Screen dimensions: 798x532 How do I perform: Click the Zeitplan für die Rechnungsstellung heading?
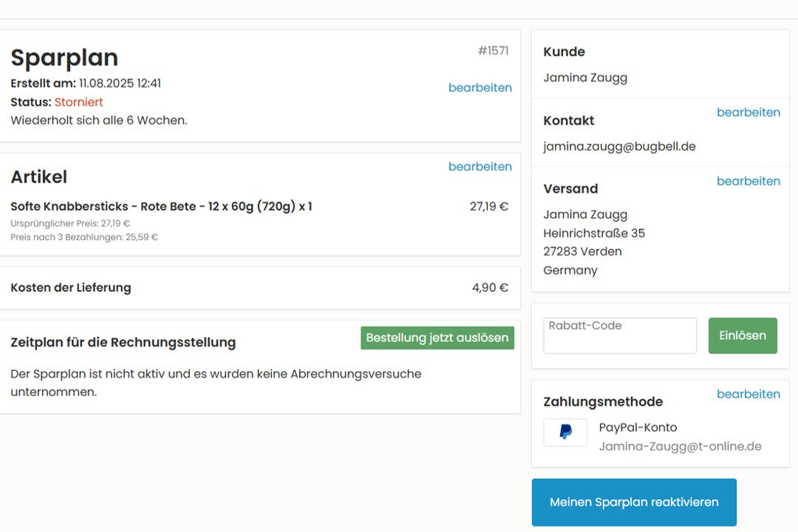123,342
